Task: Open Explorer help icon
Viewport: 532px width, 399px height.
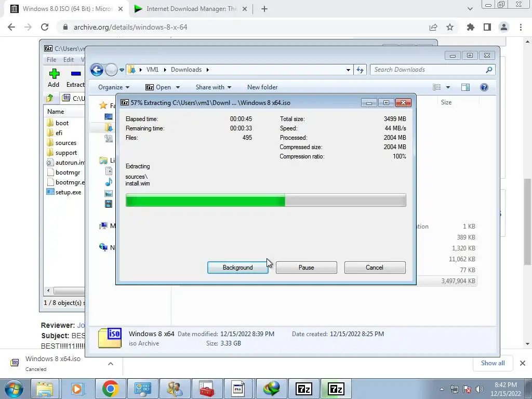Action: click(x=484, y=87)
